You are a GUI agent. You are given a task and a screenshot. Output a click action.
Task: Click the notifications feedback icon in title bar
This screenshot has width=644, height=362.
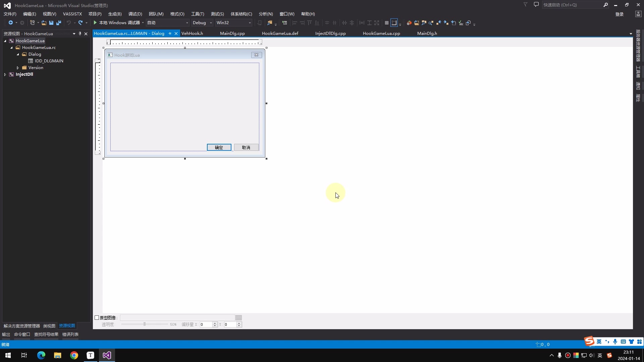(x=536, y=5)
